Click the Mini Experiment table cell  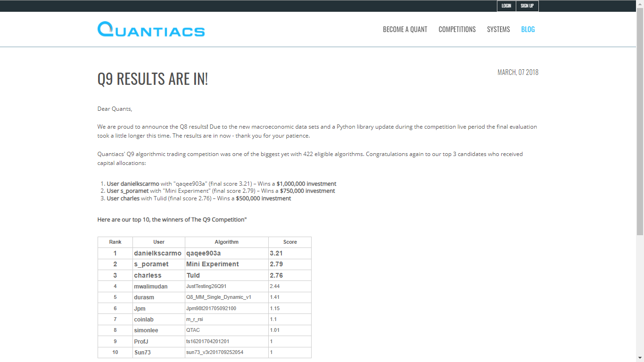point(227,264)
